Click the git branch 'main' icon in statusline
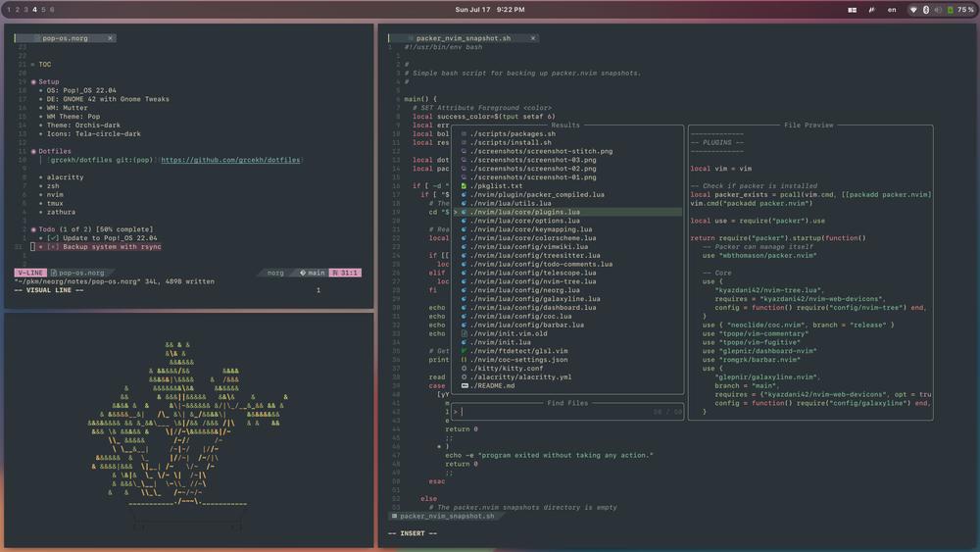 [303, 274]
